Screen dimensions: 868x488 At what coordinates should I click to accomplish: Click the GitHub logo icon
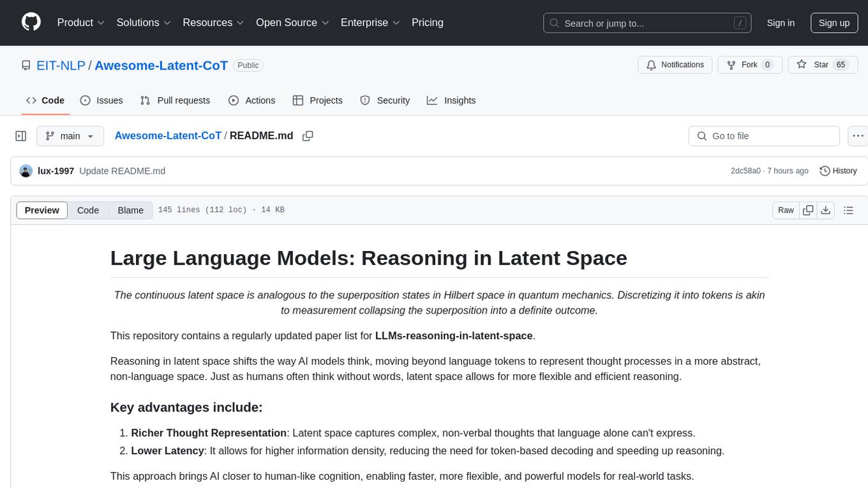[31, 22]
